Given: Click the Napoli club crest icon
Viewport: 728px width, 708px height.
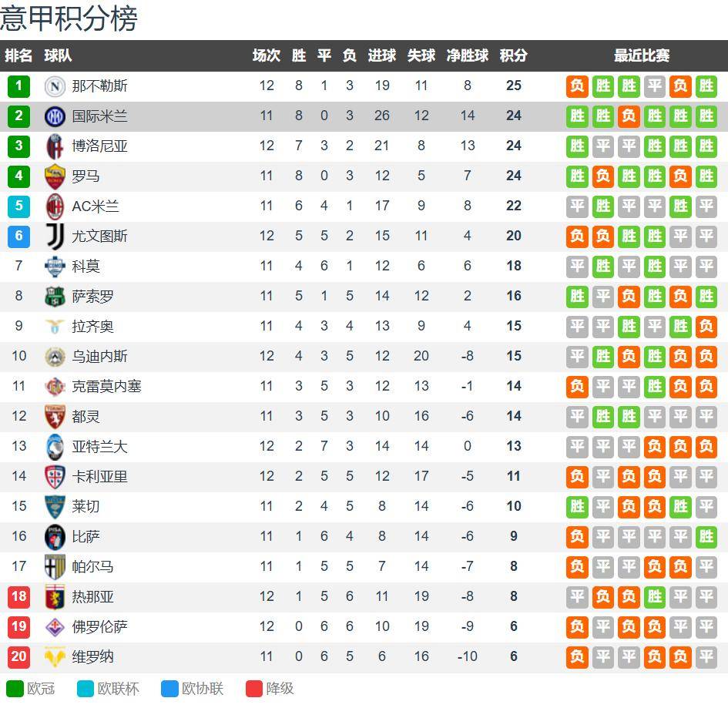Looking at the screenshot, I should point(55,86).
